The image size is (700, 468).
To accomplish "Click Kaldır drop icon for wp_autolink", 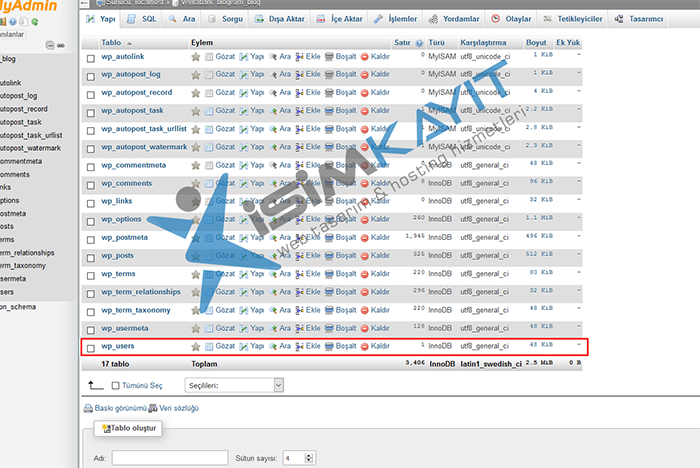I will [365, 57].
